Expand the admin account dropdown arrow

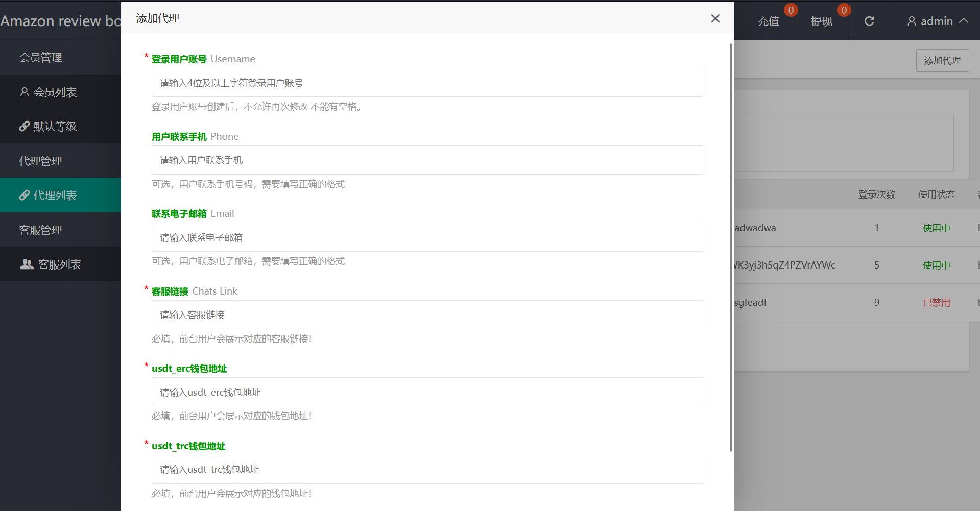(964, 21)
